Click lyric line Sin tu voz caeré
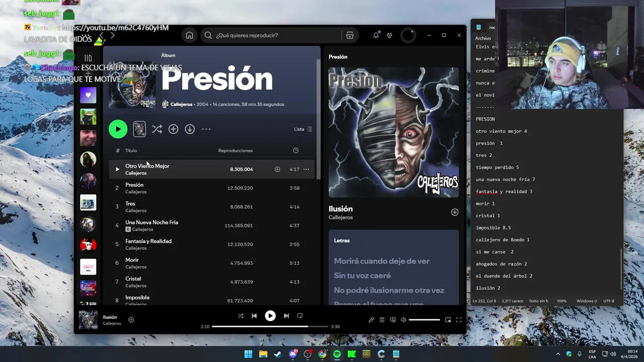Image resolution: width=644 pixels, height=362 pixels. (x=362, y=276)
